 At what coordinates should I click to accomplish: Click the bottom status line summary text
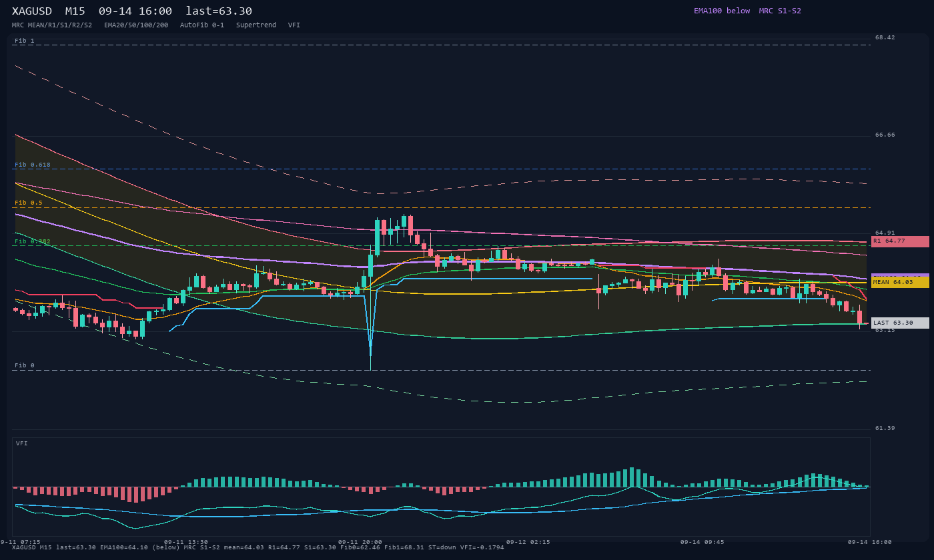pyautogui.click(x=258, y=547)
